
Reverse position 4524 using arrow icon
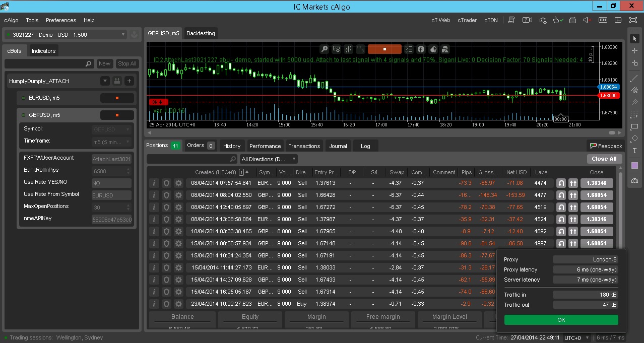[x=561, y=219]
